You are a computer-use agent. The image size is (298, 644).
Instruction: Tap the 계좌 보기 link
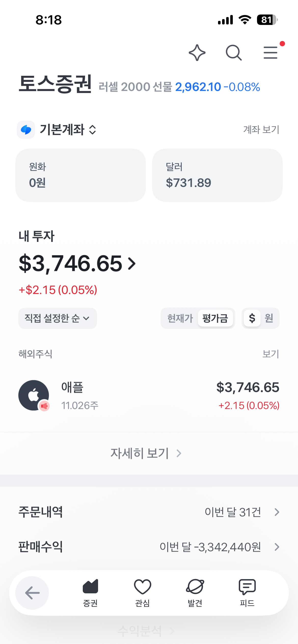point(261,130)
